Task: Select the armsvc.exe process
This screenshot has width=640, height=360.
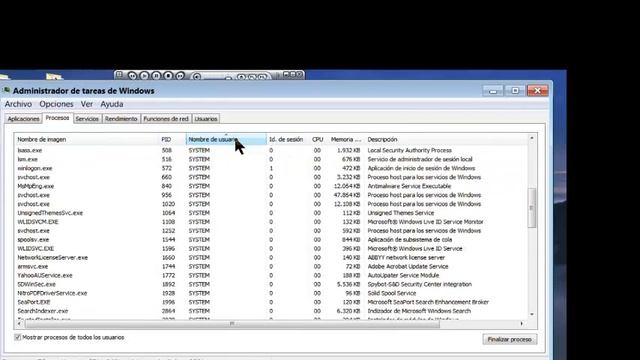Action: click(x=271, y=267)
